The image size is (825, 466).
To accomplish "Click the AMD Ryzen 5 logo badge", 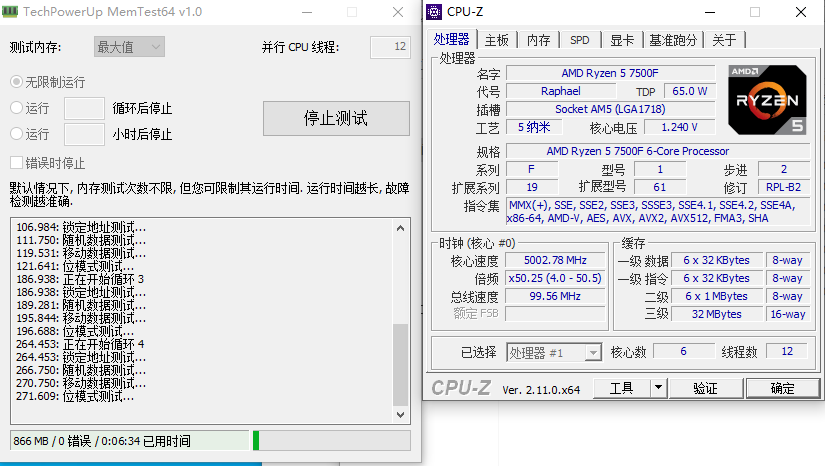I will [767, 100].
